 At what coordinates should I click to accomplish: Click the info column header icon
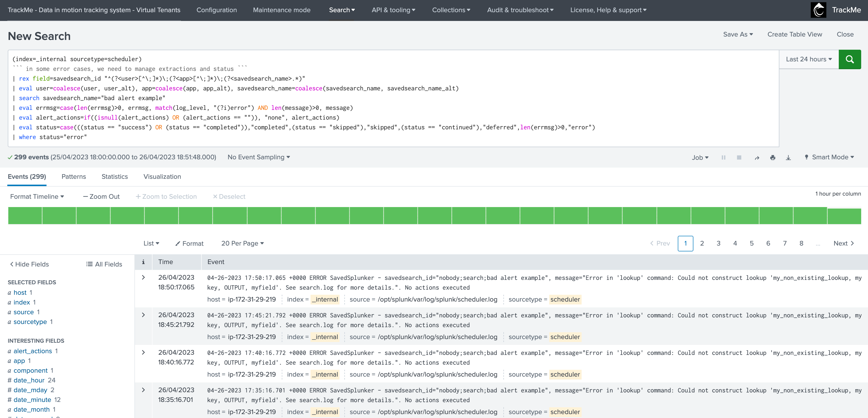[143, 262]
